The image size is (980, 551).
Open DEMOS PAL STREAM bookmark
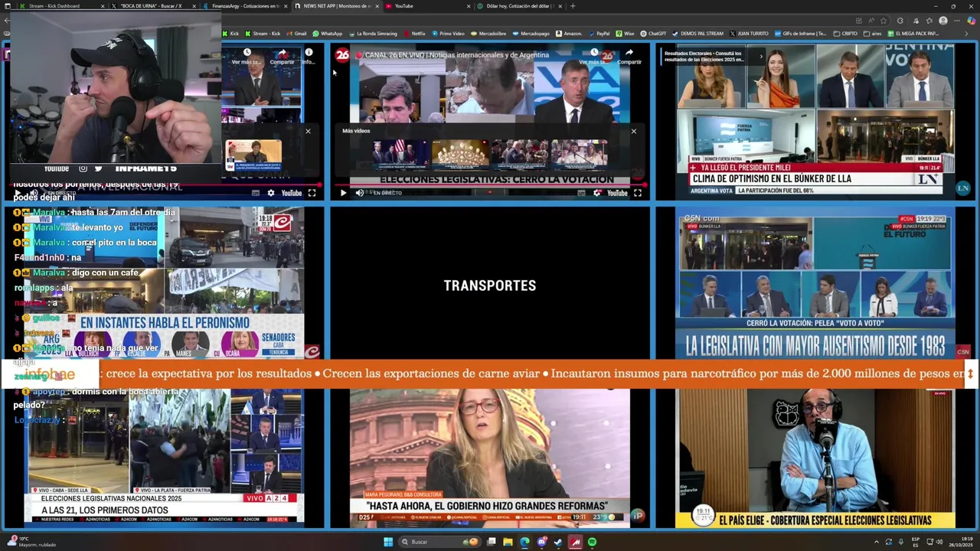697,34
